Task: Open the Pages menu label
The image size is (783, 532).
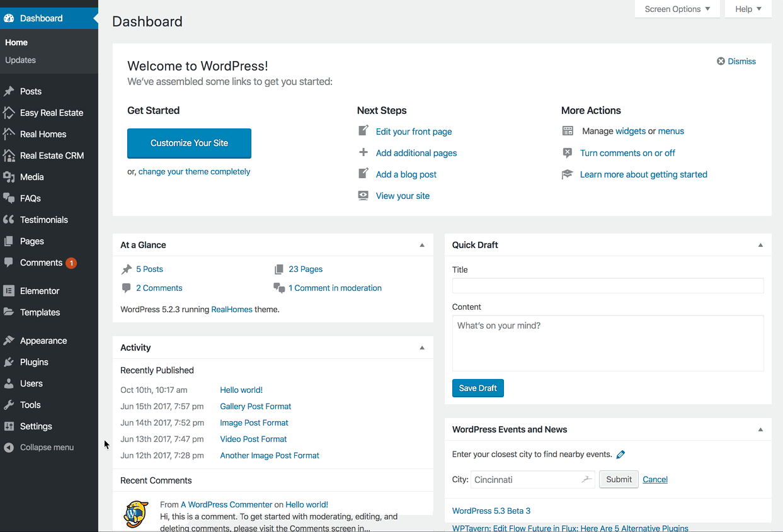Action: coord(32,241)
